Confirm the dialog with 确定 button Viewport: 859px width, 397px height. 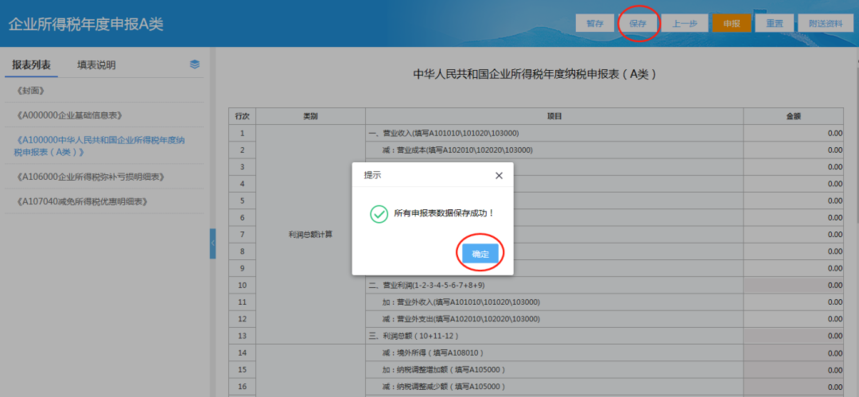click(480, 254)
